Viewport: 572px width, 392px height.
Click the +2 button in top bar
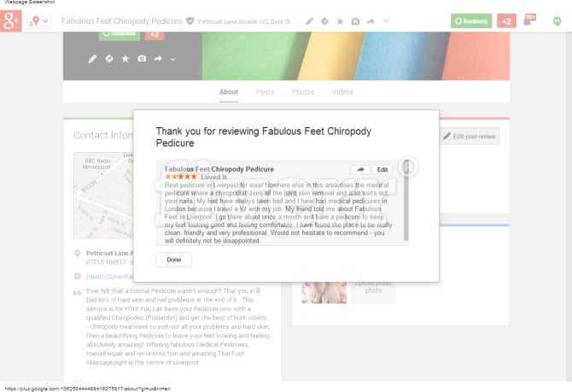click(x=507, y=20)
